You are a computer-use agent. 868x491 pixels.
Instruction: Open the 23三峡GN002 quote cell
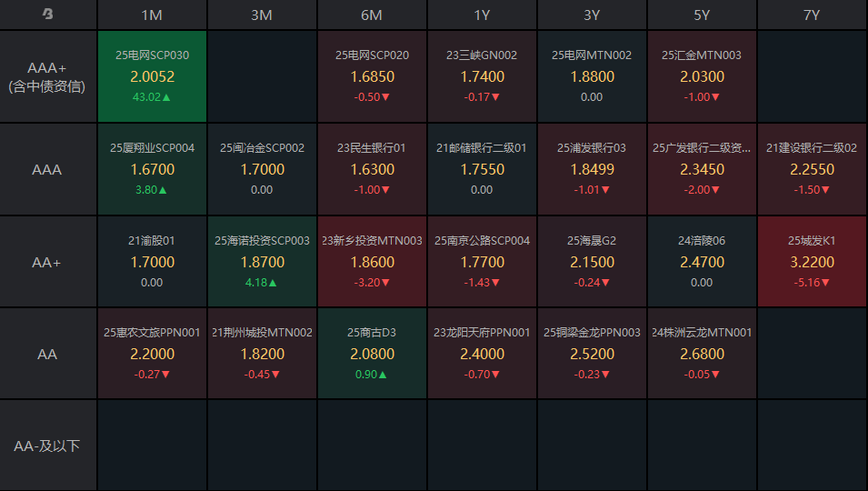pyautogui.click(x=482, y=76)
